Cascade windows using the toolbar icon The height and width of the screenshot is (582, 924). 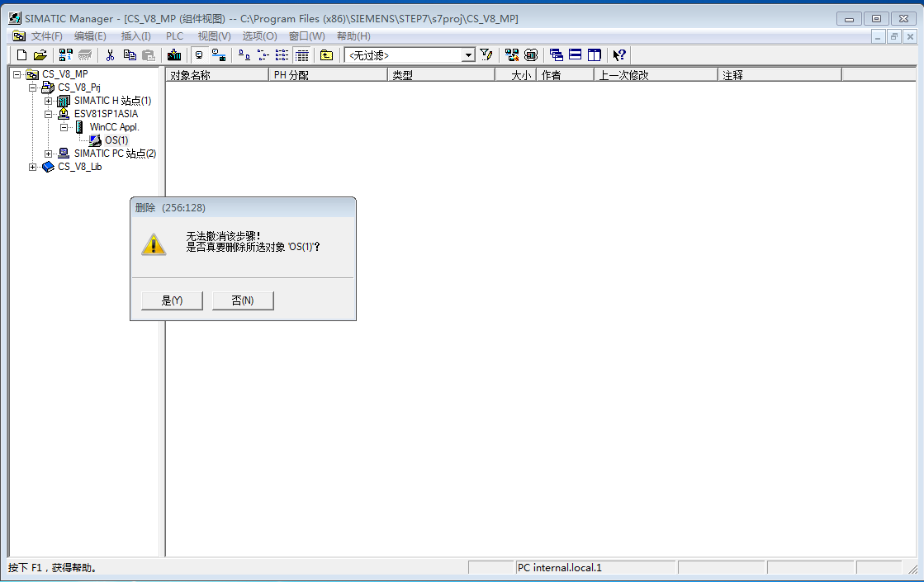click(557, 55)
